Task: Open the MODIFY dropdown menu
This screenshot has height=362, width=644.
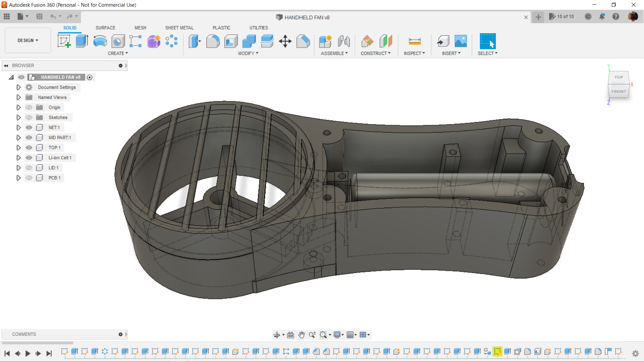Action: pyautogui.click(x=248, y=53)
